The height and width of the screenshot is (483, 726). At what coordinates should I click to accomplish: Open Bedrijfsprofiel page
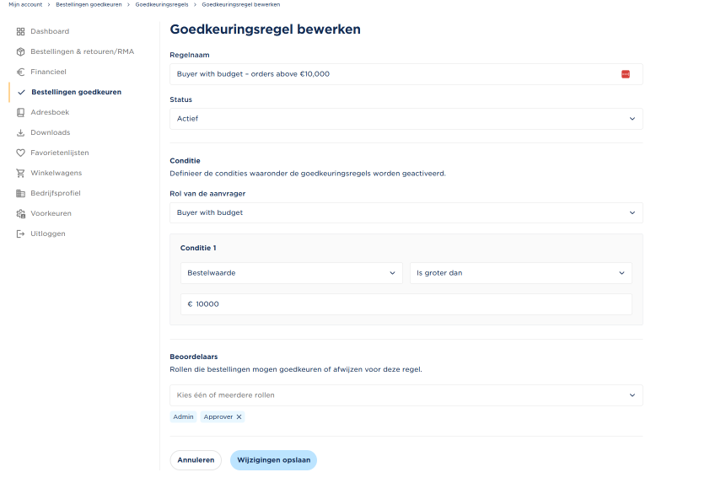pos(55,193)
